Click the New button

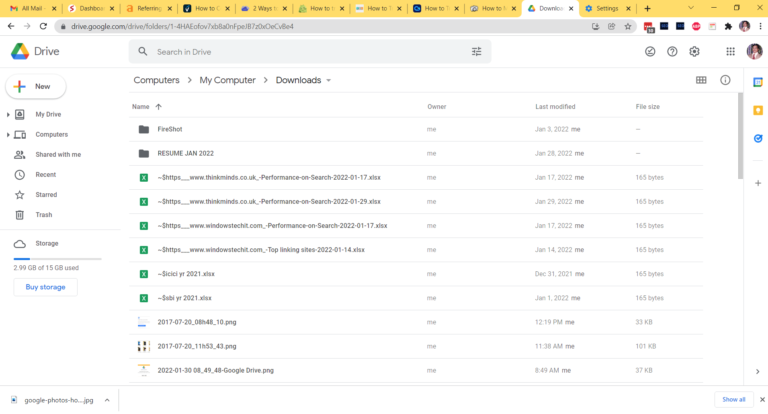coord(35,87)
